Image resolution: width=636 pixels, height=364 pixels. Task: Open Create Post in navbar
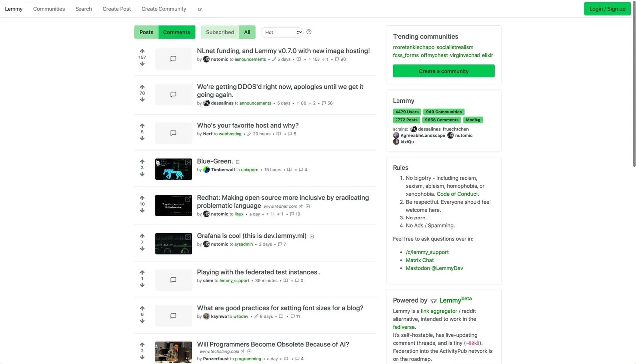117,9
